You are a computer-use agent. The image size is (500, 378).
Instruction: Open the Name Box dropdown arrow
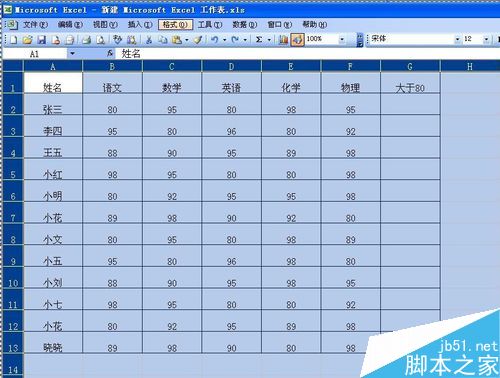[72, 53]
